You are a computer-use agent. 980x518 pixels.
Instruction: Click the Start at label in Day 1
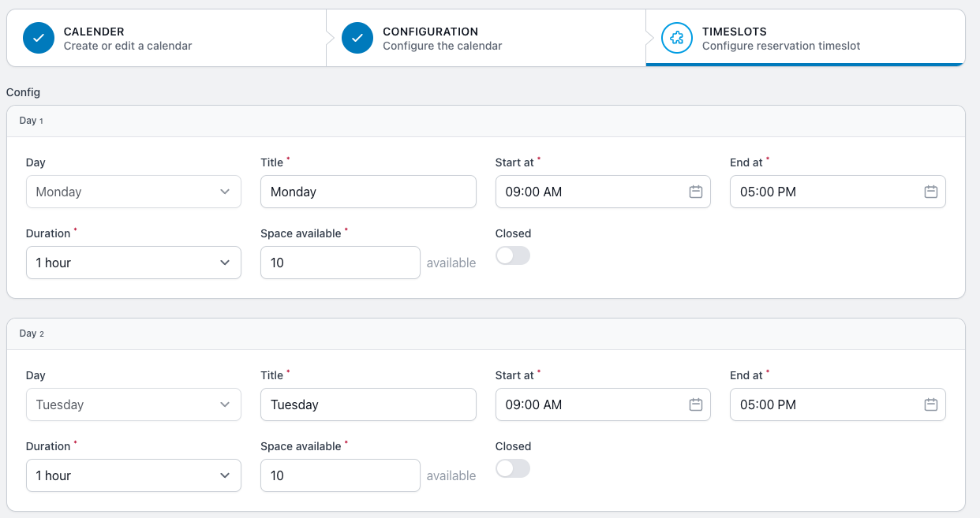pyautogui.click(x=514, y=162)
